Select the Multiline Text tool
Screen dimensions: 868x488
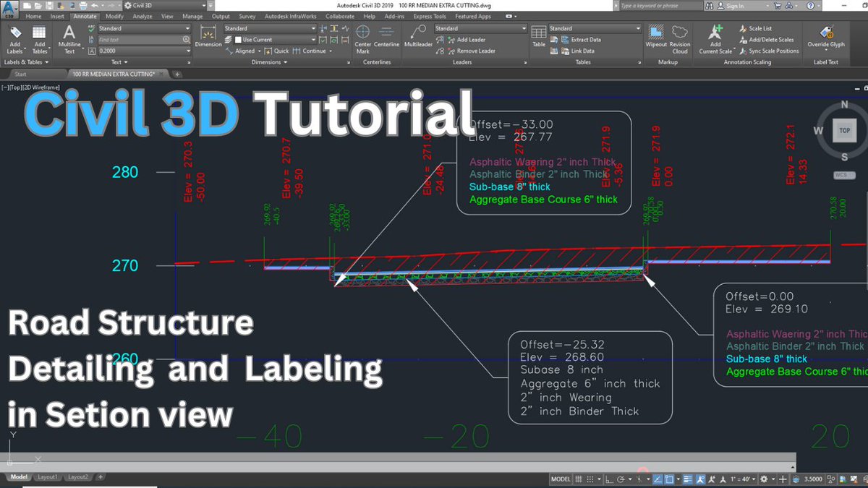click(69, 39)
